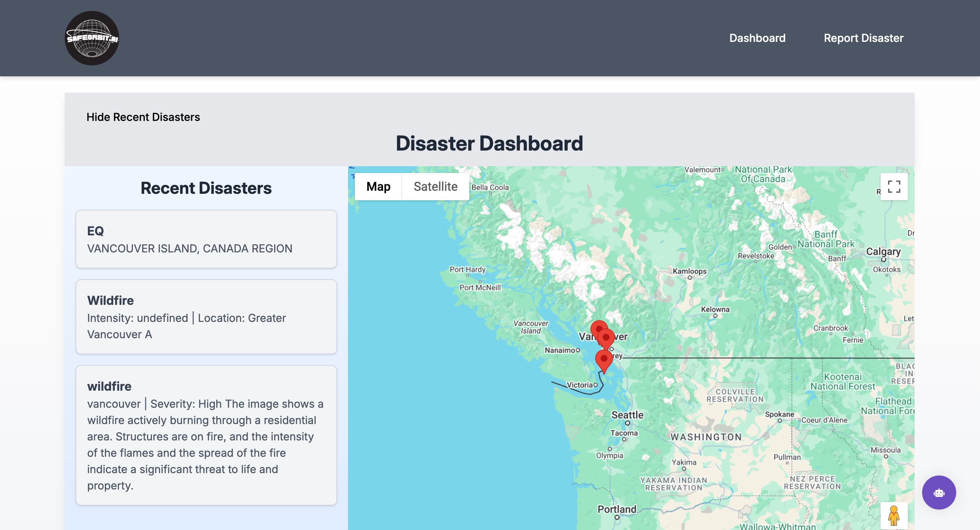Go to Report Disaster page
This screenshot has height=530, width=980.
pyautogui.click(x=863, y=38)
